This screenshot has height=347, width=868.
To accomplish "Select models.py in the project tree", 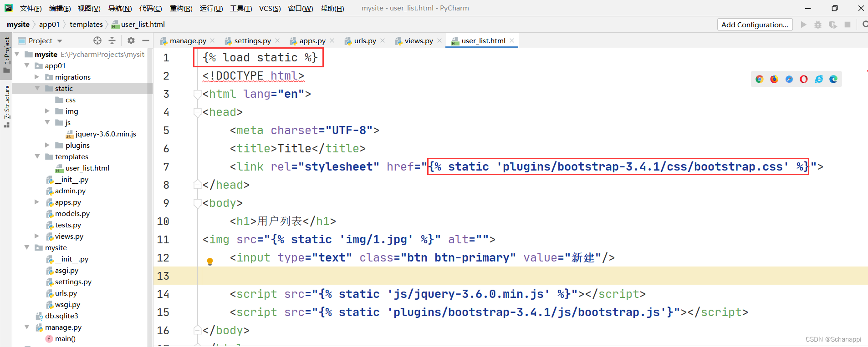I will click(x=72, y=213).
